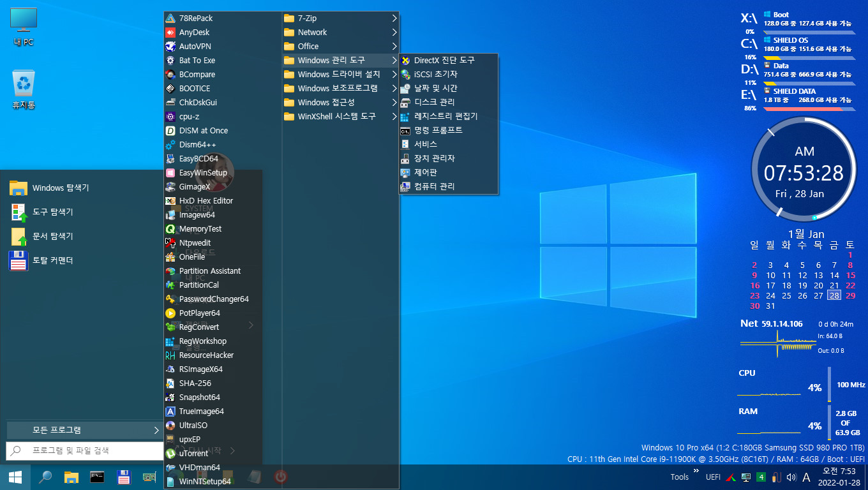Open WinNTSetup64
Screen dimensions: 868x490
[223, 481]
